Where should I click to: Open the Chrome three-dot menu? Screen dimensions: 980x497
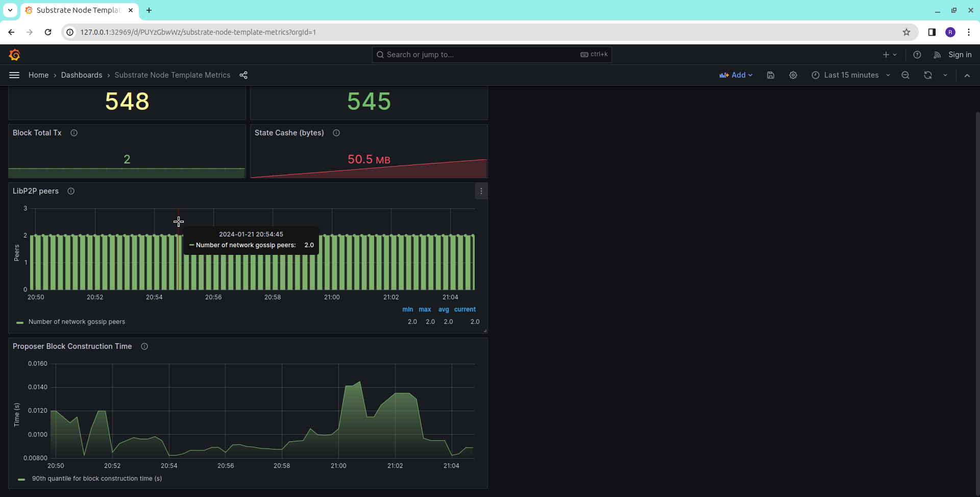(x=969, y=32)
